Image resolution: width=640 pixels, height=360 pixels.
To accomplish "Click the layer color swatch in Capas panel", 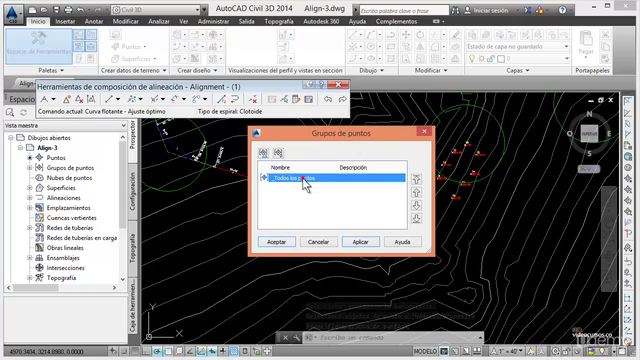I will coord(501,59).
